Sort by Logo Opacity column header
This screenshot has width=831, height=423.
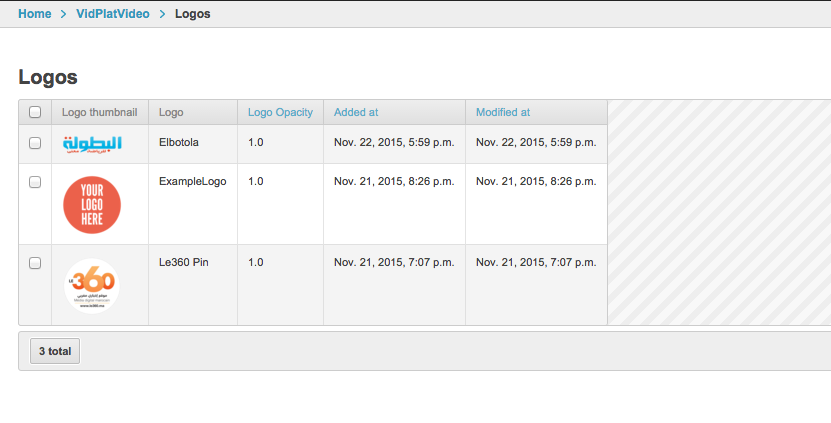[x=280, y=113]
